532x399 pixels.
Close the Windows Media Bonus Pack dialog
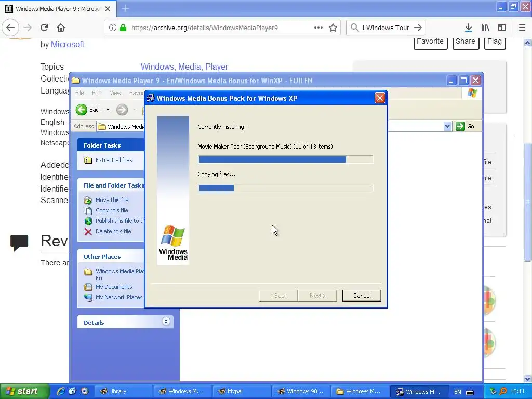380,98
